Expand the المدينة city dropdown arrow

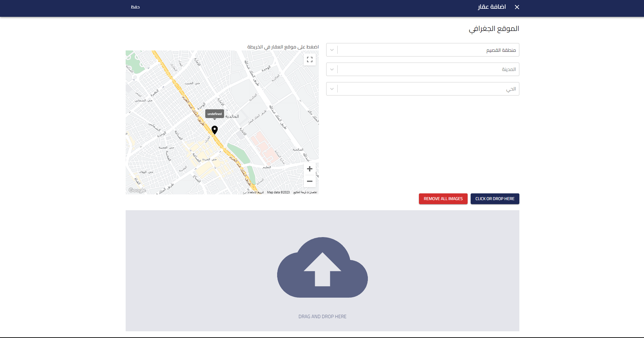coord(332,70)
